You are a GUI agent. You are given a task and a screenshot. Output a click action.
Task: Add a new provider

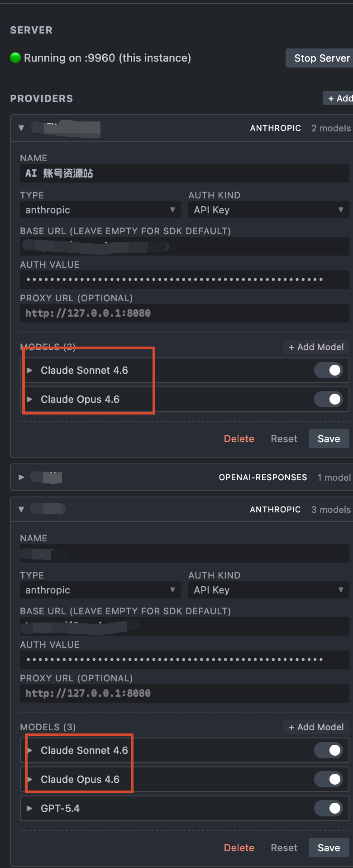(339, 98)
